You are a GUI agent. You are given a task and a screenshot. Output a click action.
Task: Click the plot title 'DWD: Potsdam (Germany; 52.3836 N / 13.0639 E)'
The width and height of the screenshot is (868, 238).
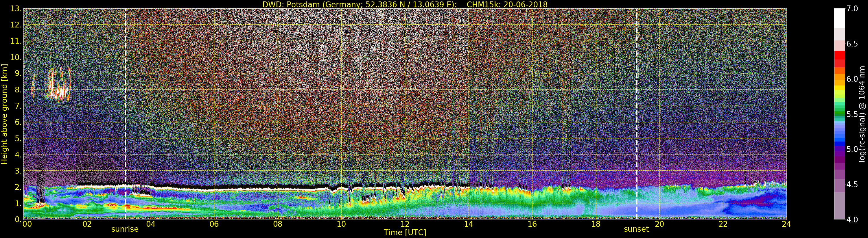[x=360, y=4]
